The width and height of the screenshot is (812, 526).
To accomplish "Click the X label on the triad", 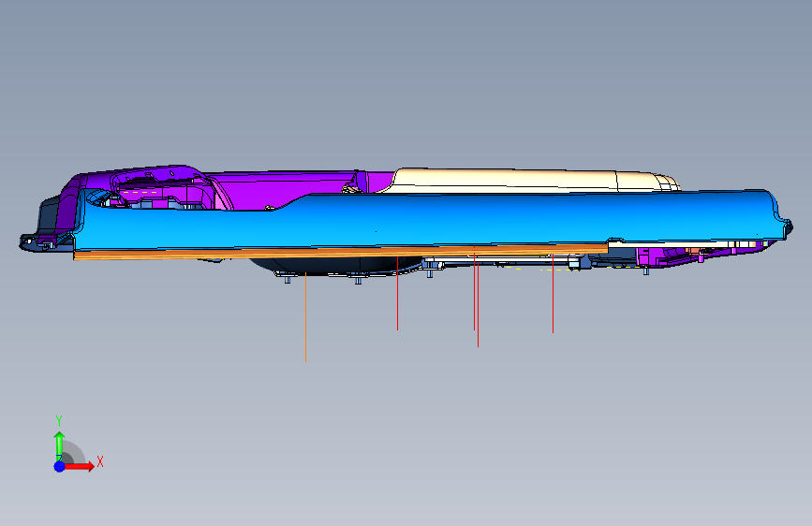I will tap(100, 461).
